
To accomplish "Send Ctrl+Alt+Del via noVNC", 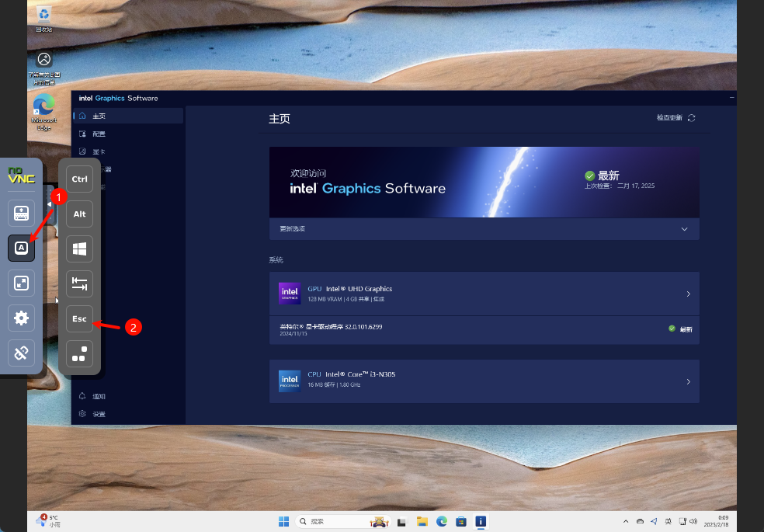I will click(x=79, y=353).
